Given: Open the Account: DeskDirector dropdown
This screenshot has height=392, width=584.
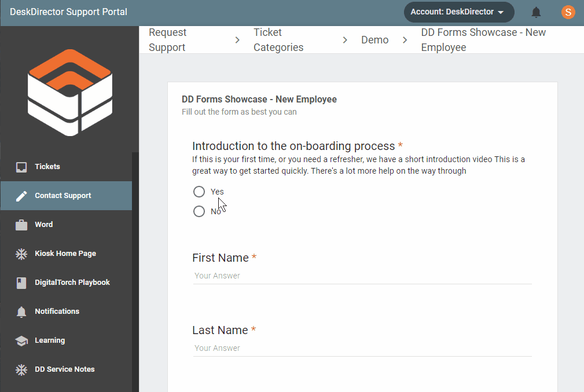Looking at the screenshot, I should coord(459,12).
